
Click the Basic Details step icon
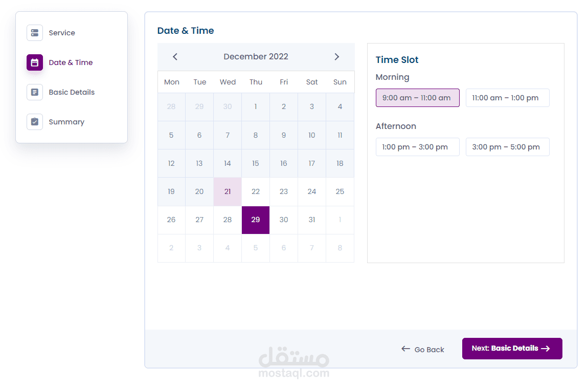click(x=35, y=92)
